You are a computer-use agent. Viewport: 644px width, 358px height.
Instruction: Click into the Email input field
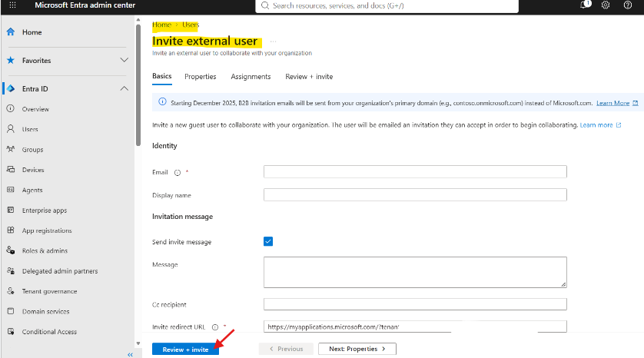click(415, 171)
